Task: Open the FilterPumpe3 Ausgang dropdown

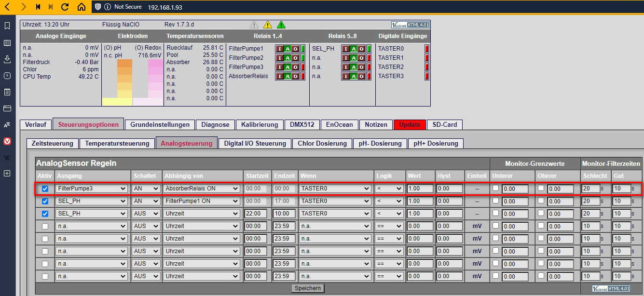Action: coord(92,188)
